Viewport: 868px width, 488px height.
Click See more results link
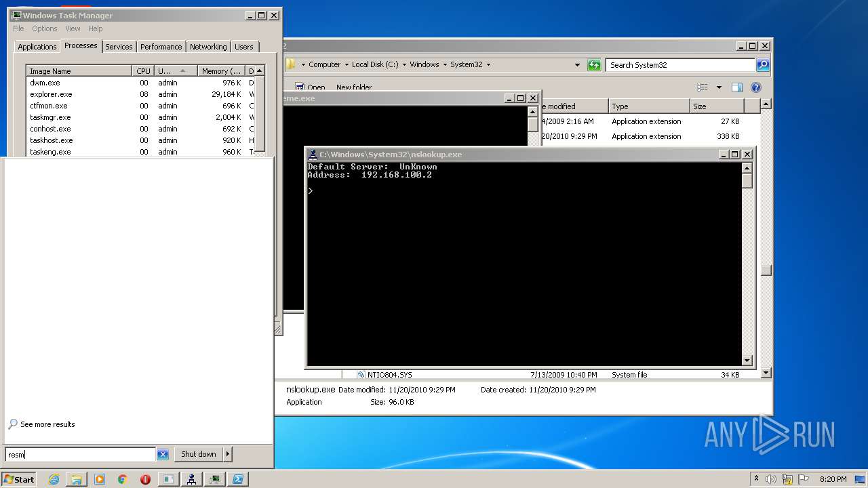(47, 424)
